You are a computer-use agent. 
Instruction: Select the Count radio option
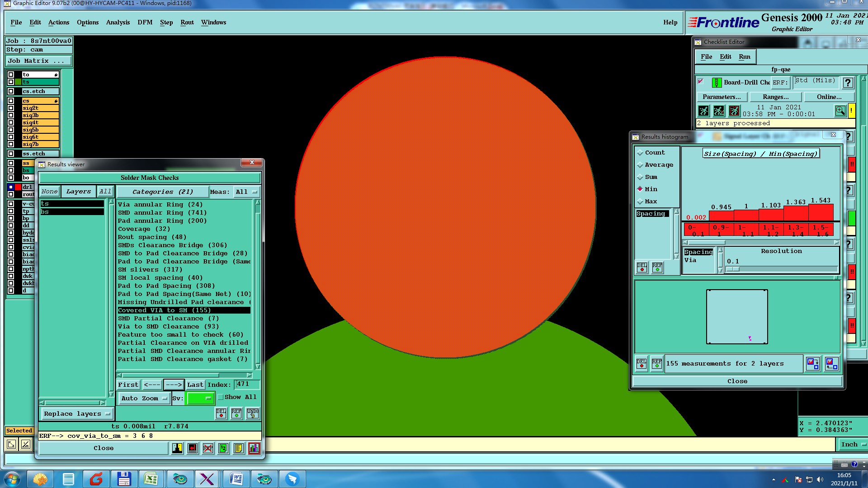pos(640,153)
